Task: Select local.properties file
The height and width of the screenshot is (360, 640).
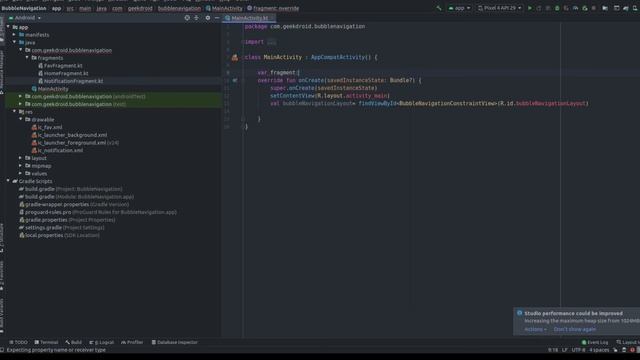Action: pos(59,235)
